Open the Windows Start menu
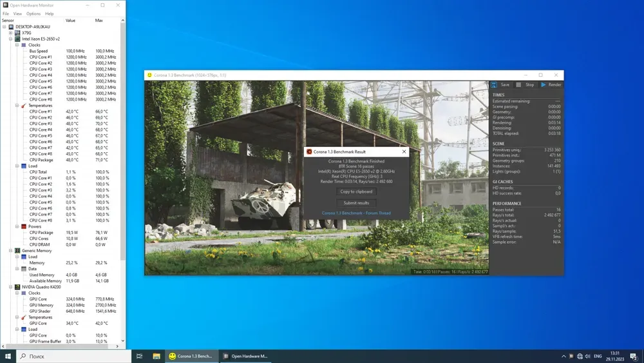This screenshot has height=363, width=644. (8, 356)
